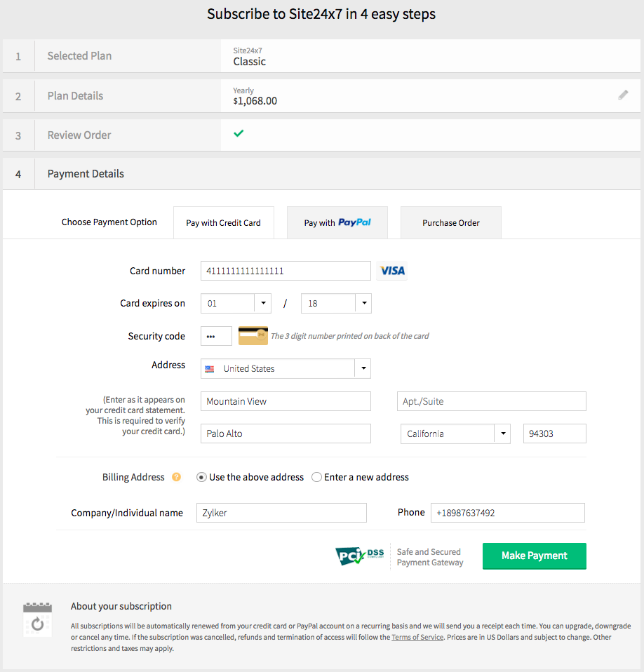
Task: Open the expiry year dropdown
Action: pyautogui.click(x=363, y=304)
